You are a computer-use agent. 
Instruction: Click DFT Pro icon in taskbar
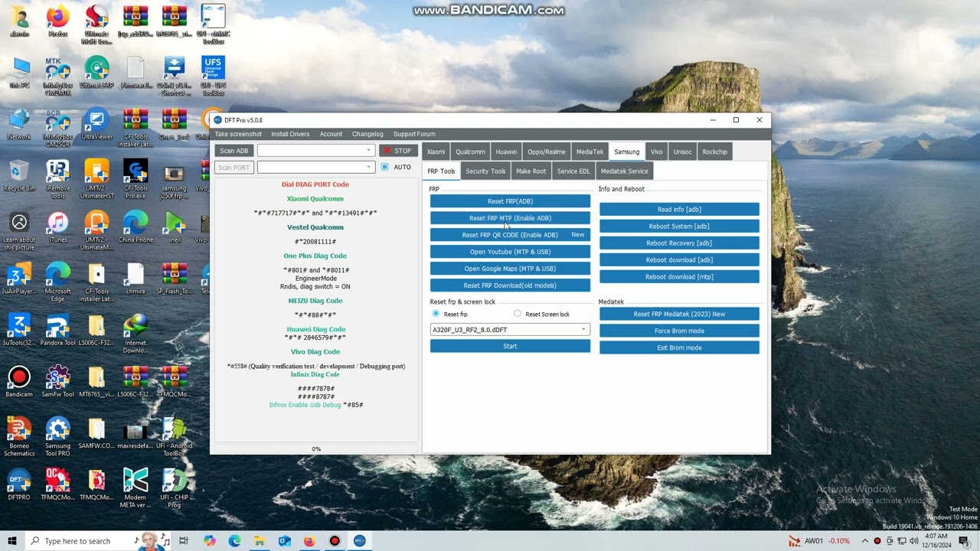pyautogui.click(x=359, y=541)
